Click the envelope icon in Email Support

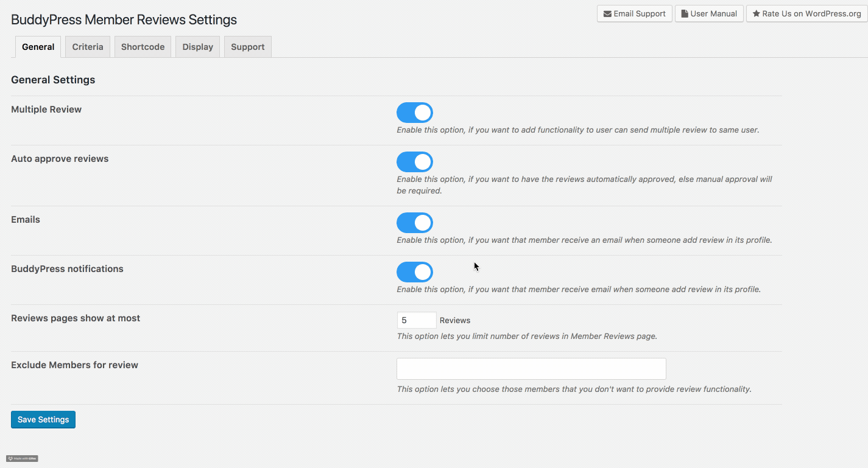607,13
